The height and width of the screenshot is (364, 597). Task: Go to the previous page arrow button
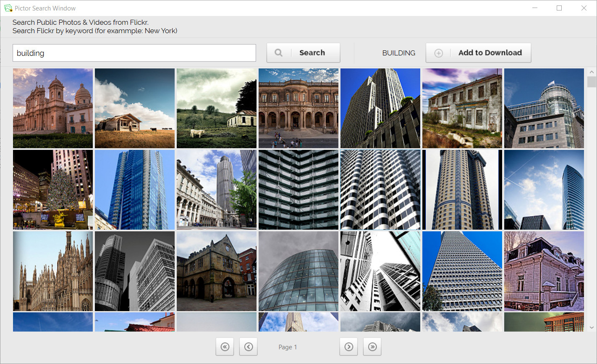(x=249, y=347)
